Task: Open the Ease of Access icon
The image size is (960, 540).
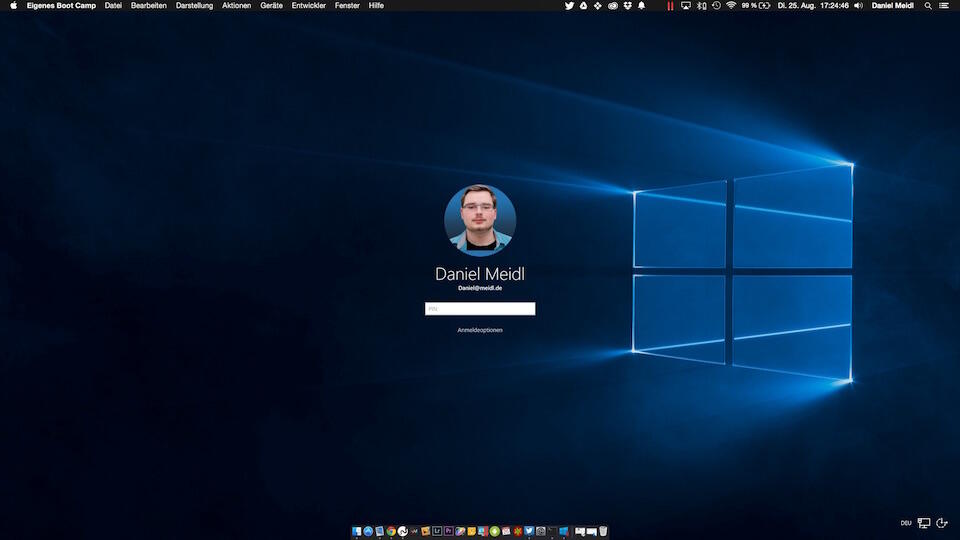Action: pyautogui.click(x=942, y=523)
